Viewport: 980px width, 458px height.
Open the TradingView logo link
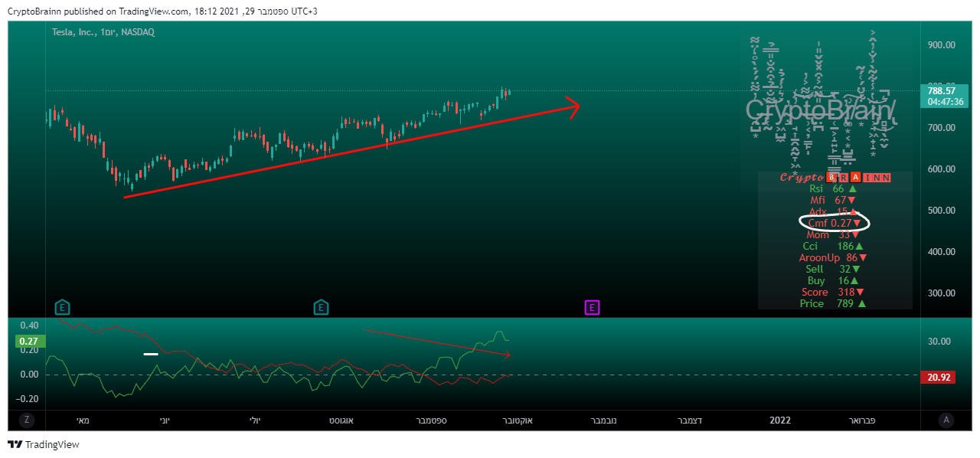click(x=44, y=444)
